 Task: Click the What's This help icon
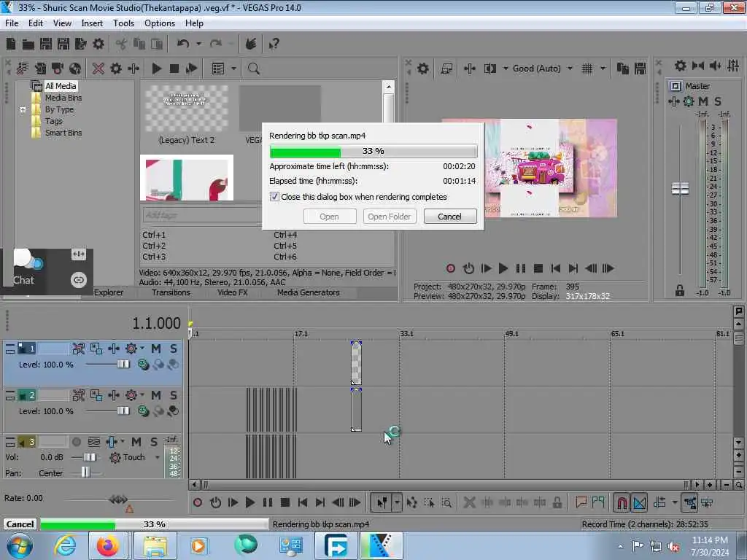click(274, 44)
